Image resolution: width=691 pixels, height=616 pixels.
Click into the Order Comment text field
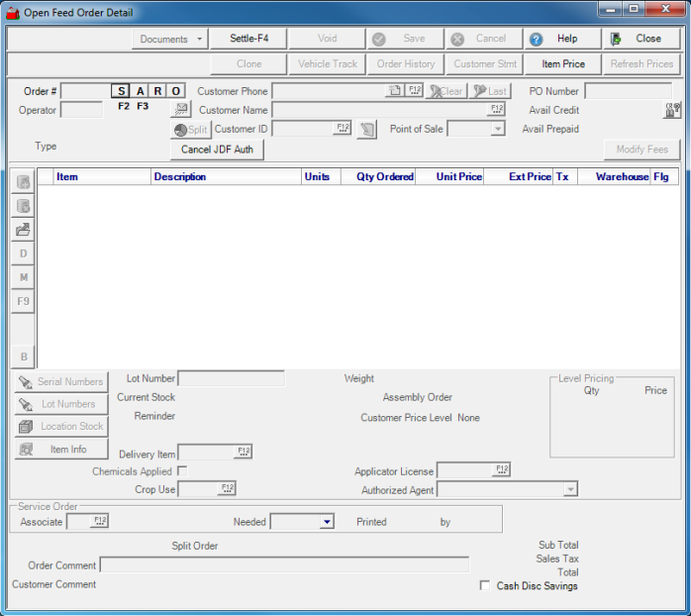[x=284, y=565]
